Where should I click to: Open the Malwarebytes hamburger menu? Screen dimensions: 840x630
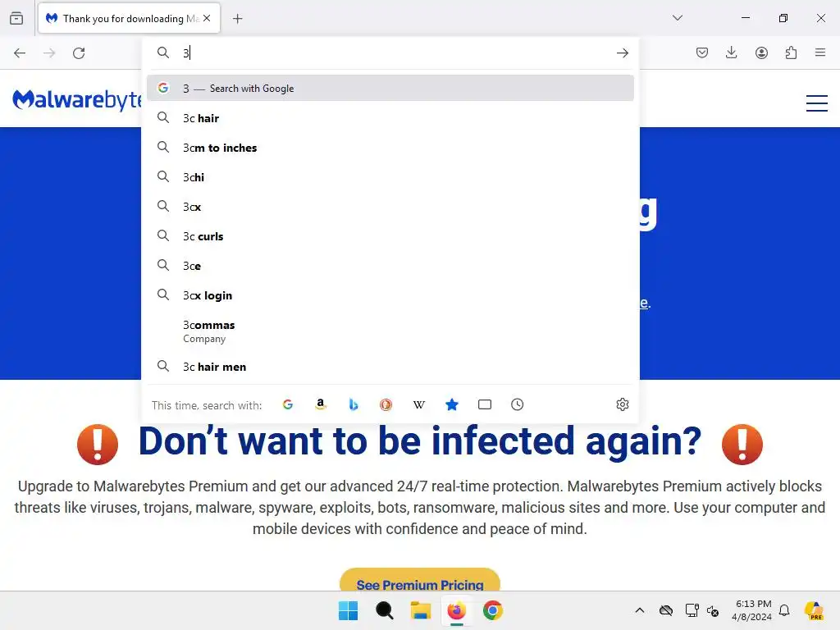click(x=816, y=103)
